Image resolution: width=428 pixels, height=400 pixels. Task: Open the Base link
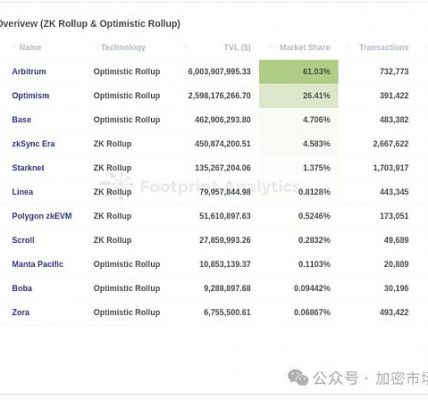click(x=22, y=120)
